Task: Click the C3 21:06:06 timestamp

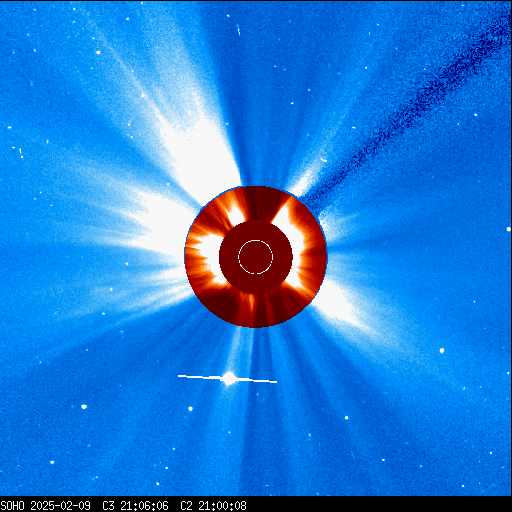Action: tap(135, 506)
